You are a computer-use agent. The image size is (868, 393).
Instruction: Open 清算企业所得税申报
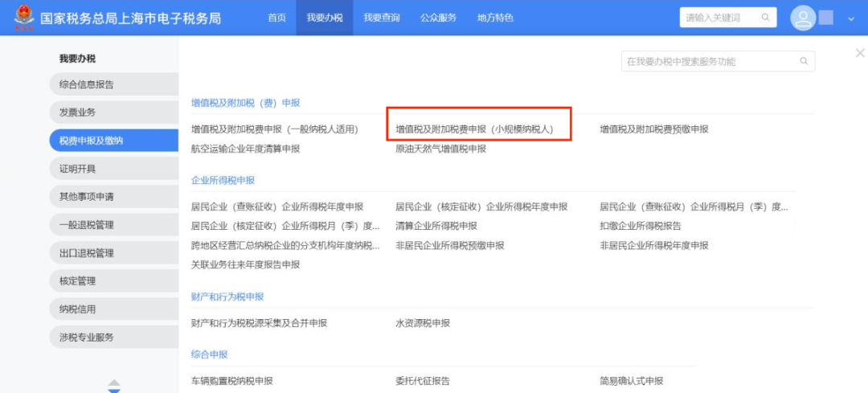[x=436, y=226]
